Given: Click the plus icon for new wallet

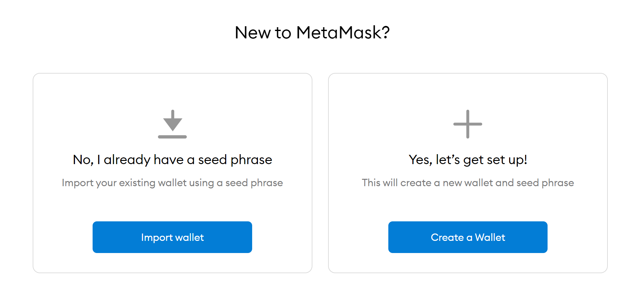Looking at the screenshot, I should pyautogui.click(x=467, y=124).
